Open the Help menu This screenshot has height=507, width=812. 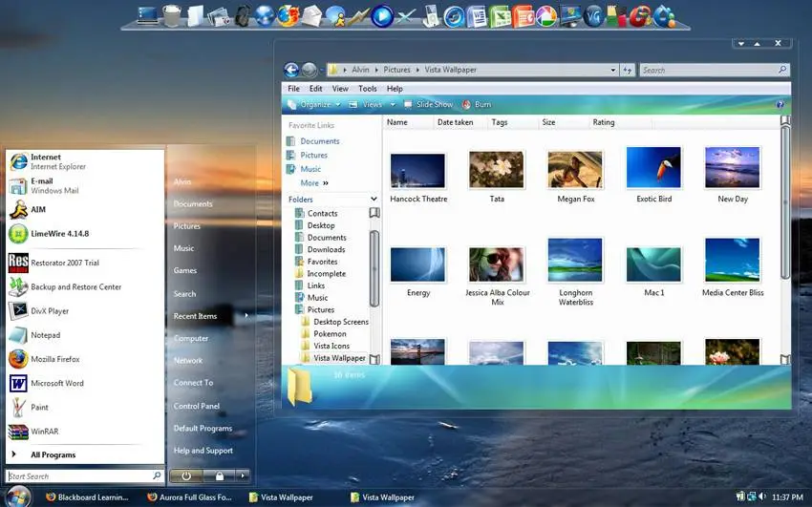395,89
